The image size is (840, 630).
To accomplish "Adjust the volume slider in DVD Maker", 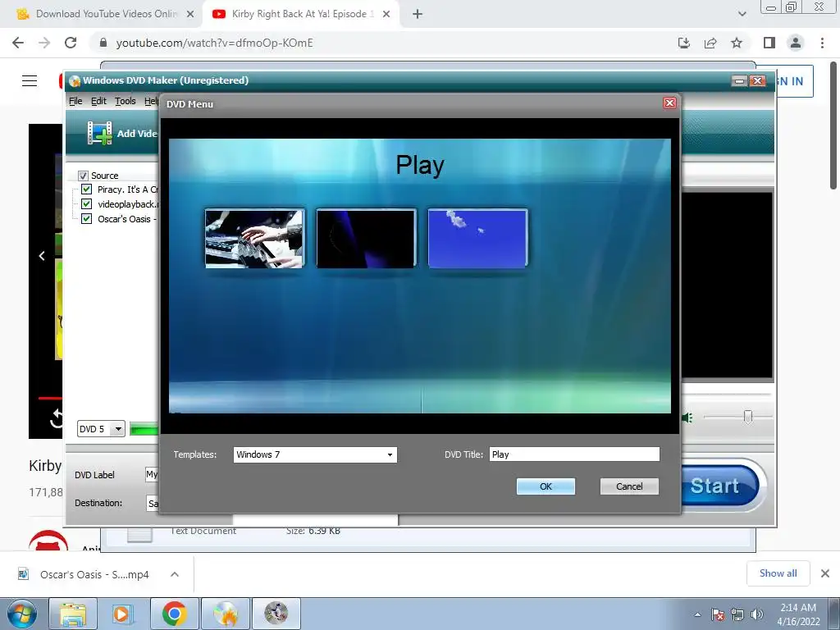I will pos(748,417).
